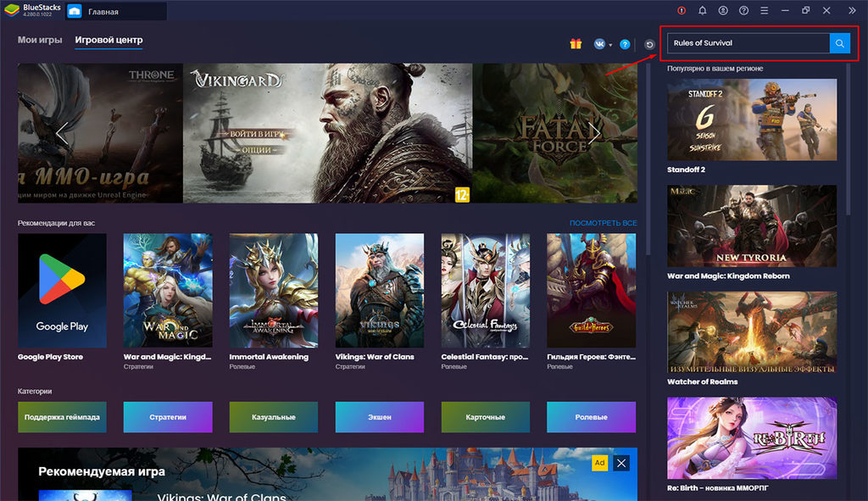Click Standoff 2 title text
Viewport: 868px width, 501px height.
686,170
